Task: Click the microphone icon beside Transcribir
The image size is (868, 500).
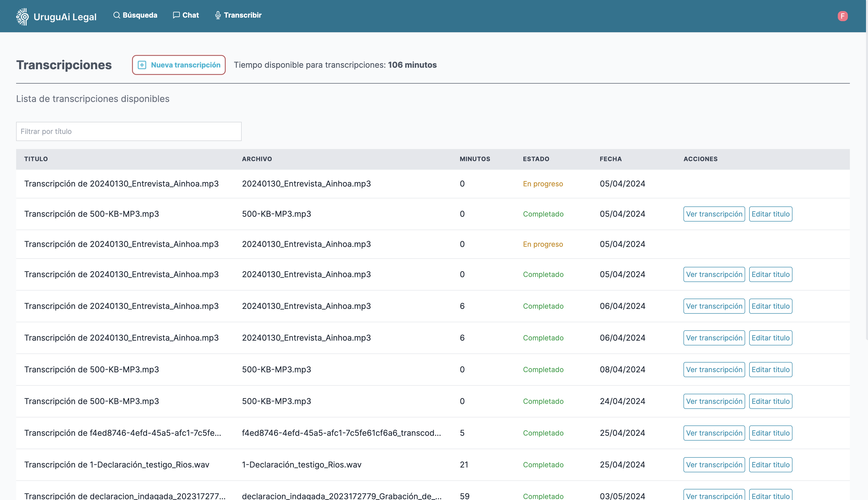Action: [218, 15]
